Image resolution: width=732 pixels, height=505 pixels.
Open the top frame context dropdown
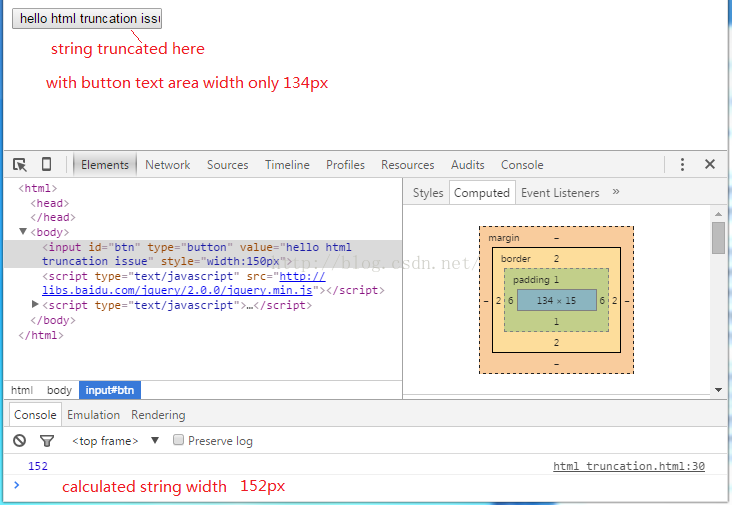tap(115, 441)
